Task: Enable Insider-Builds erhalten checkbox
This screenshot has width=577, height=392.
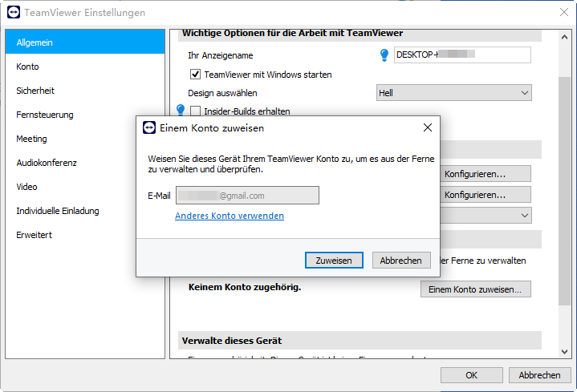Action: [195, 111]
